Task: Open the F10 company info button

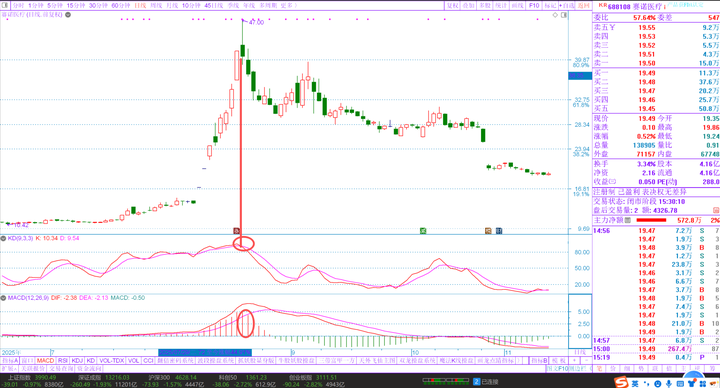Action: [x=534, y=6]
